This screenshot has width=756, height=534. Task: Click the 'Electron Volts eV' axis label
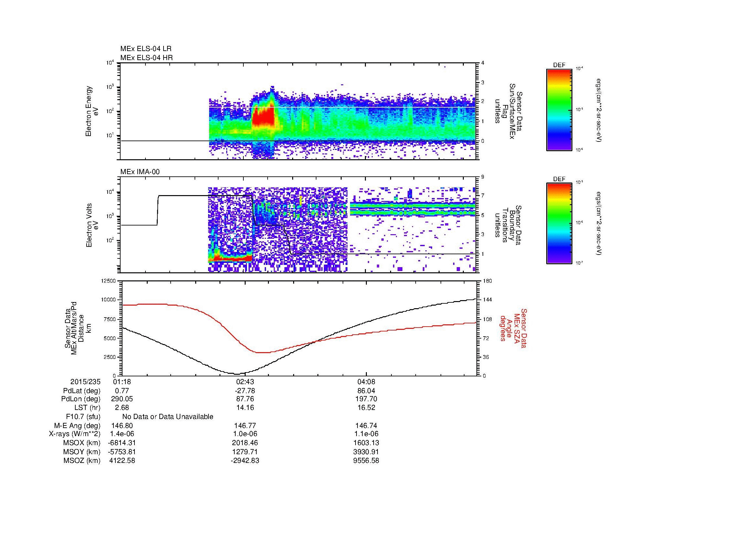click(x=92, y=225)
